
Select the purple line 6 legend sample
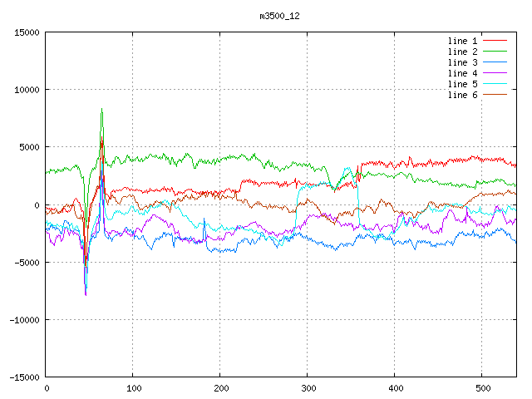tap(495, 95)
